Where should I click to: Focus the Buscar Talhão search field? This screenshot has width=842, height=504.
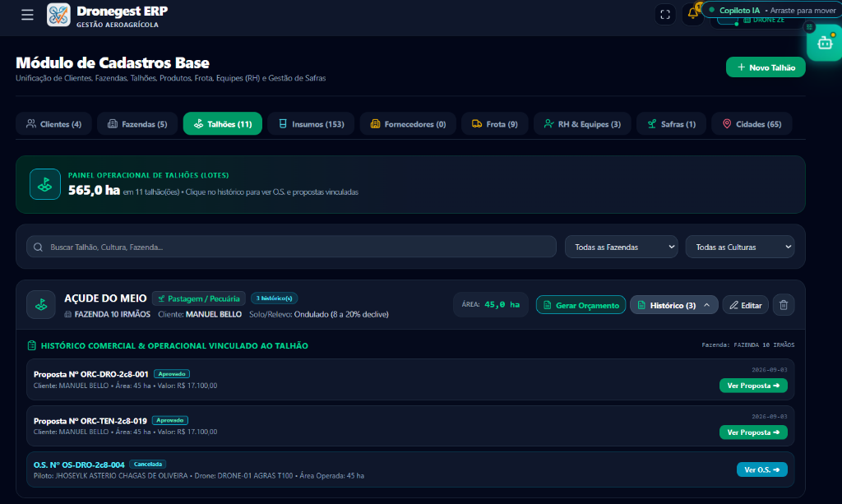pyautogui.click(x=292, y=247)
